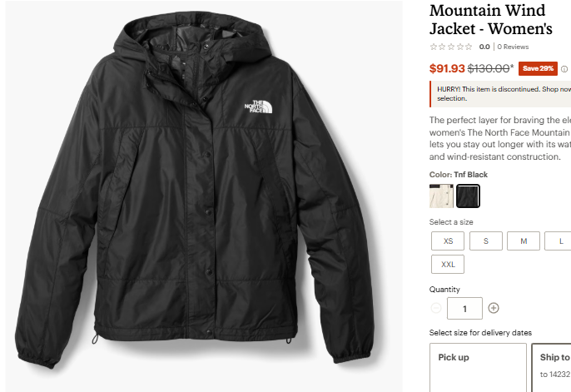Click the quantity input field
Screen dimensions: 571x392
click(464, 308)
